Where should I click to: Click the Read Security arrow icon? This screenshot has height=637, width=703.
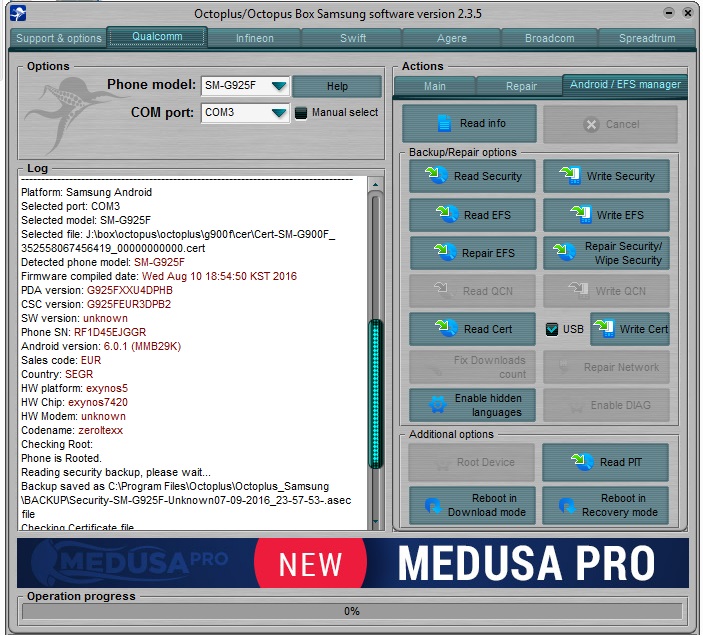click(436, 175)
